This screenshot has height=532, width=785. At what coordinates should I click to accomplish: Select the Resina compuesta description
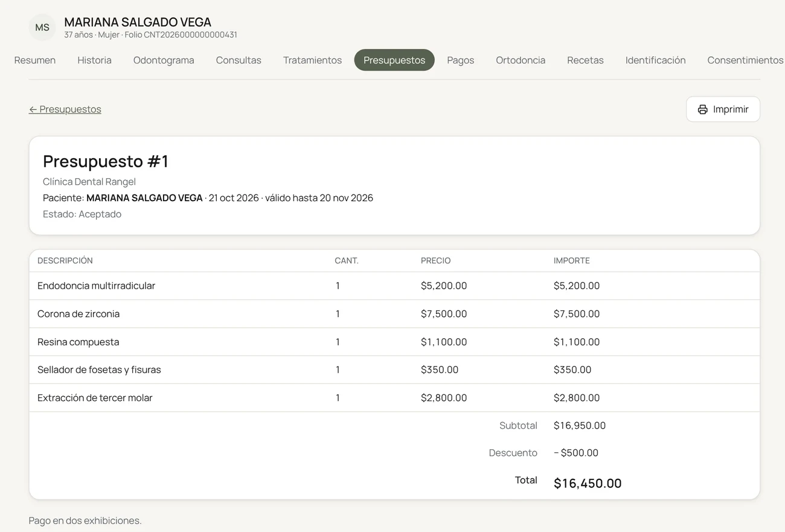pyautogui.click(x=78, y=342)
